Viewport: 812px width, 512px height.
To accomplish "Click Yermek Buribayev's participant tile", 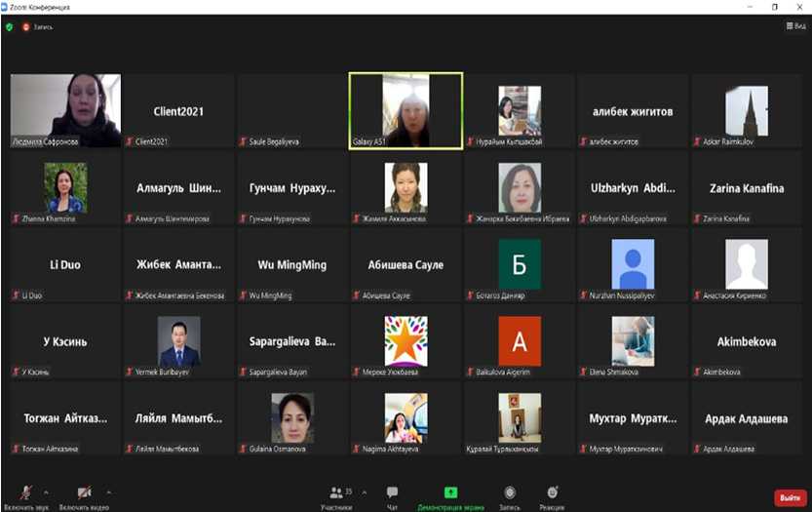I will point(178,342).
